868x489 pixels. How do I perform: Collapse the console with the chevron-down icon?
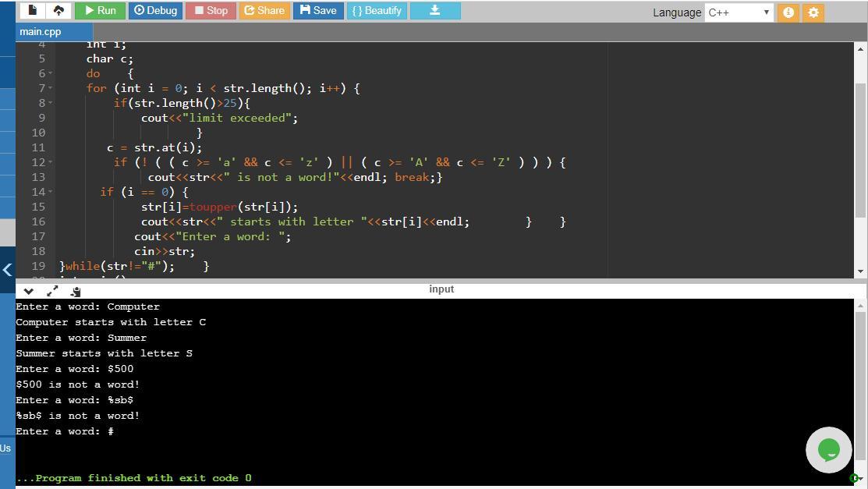coord(29,292)
